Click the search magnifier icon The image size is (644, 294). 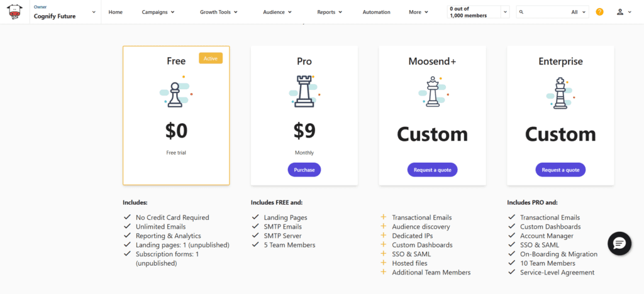click(x=523, y=12)
